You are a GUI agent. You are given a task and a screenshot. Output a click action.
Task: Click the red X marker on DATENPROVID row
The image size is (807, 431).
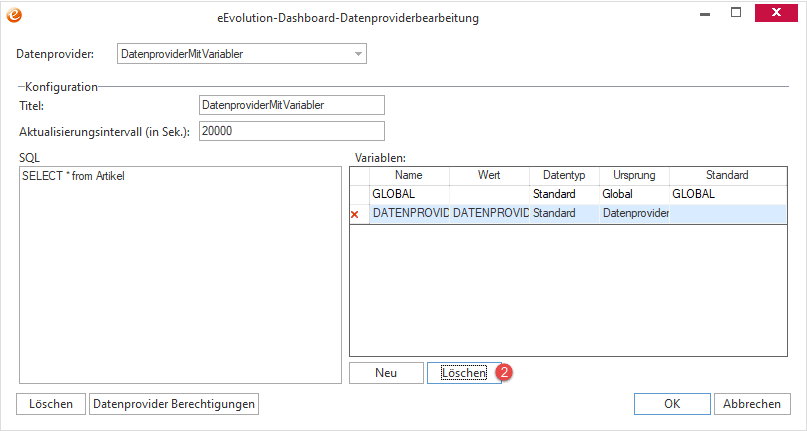(355, 214)
